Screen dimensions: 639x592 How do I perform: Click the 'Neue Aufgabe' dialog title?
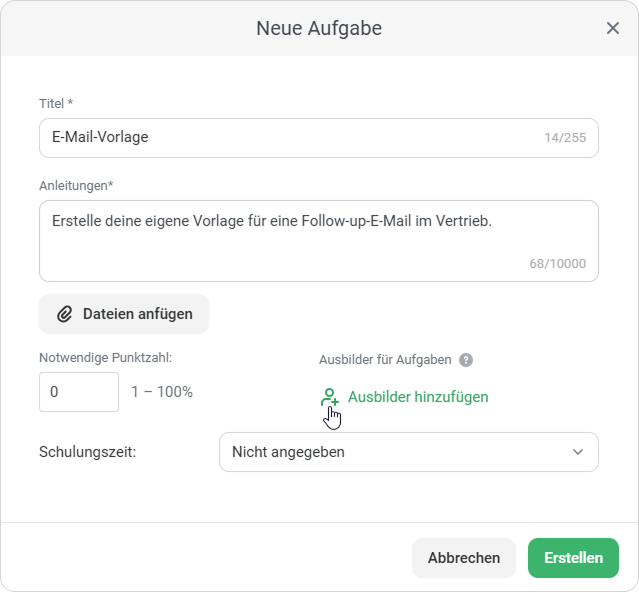[x=319, y=28]
